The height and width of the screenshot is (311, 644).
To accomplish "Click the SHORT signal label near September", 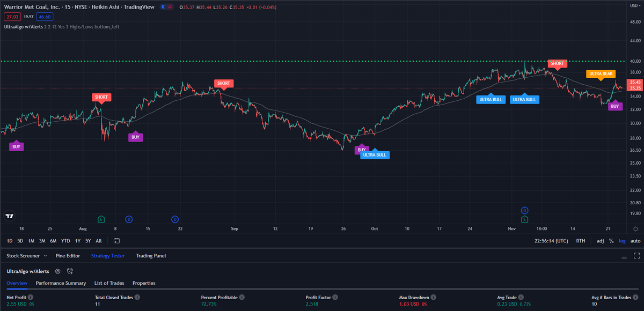I will [x=223, y=83].
